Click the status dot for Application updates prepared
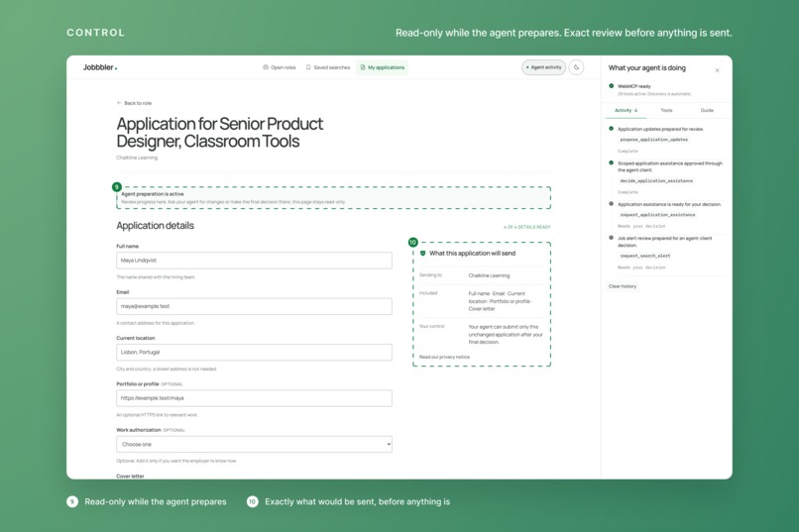This screenshot has height=532, width=799. [611, 129]
